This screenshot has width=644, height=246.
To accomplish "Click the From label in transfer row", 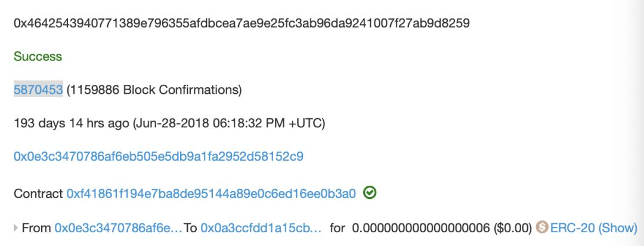I will (x=36, y=227).
